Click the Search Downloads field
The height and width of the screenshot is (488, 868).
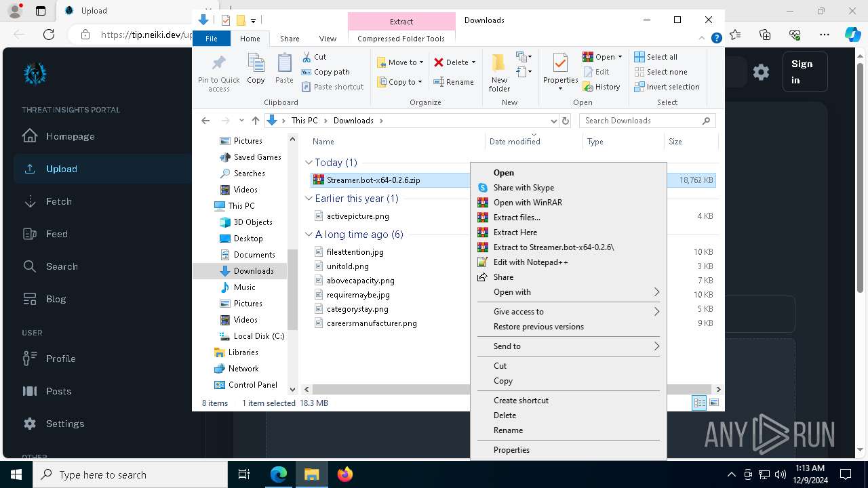click(647, 121)
